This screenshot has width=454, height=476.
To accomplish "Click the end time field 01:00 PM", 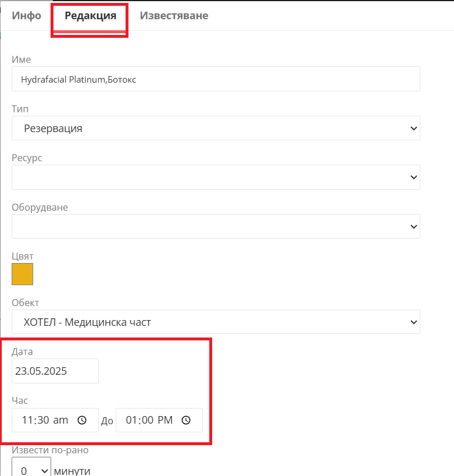I will [x=159, y=420].
